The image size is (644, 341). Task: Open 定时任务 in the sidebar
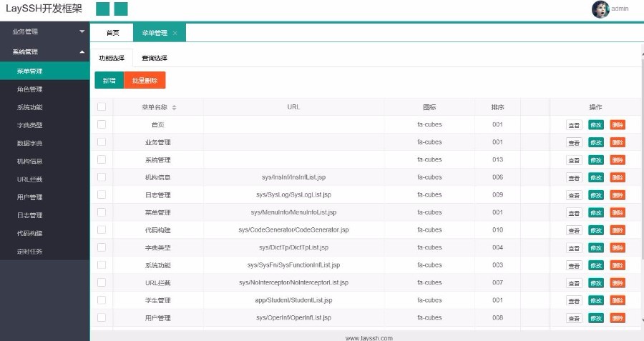pyautogui.click(x=45, y=251)
